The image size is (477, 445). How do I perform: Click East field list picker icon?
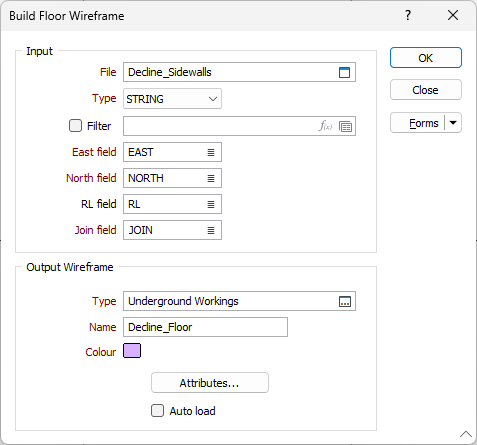(x=211, y=152)
